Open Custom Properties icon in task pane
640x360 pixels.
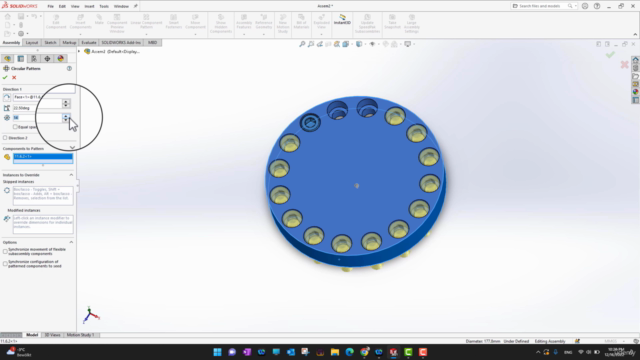pos(636,100)
